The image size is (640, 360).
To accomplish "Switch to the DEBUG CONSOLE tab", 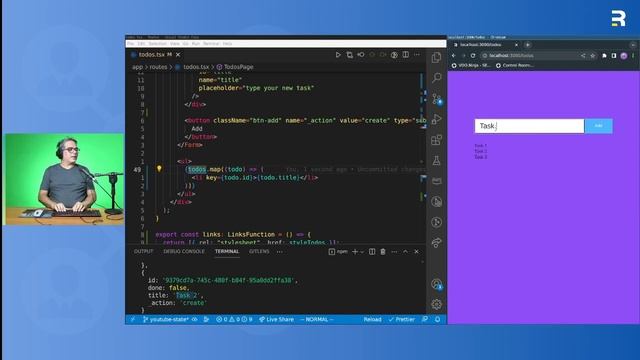I will (x=184, y=252).
